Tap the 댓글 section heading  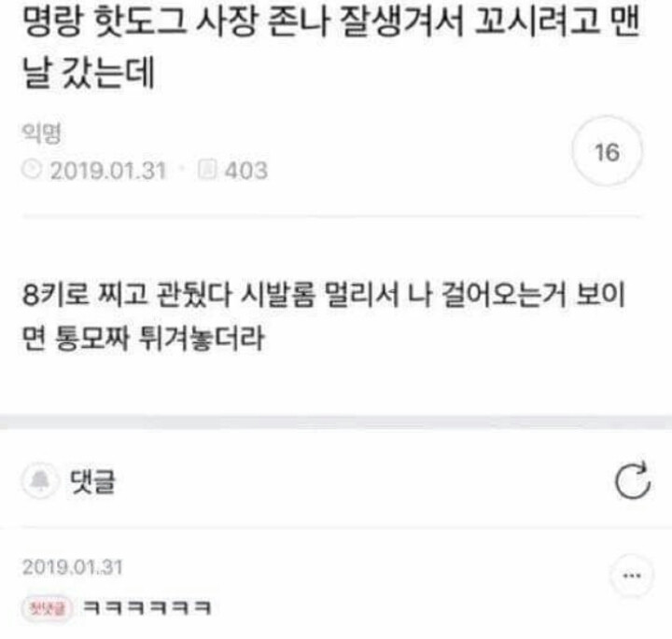pos(92,481)
